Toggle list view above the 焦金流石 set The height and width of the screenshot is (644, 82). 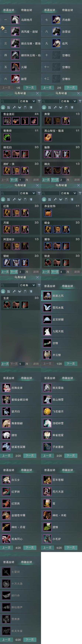click(x=3, y=107)
